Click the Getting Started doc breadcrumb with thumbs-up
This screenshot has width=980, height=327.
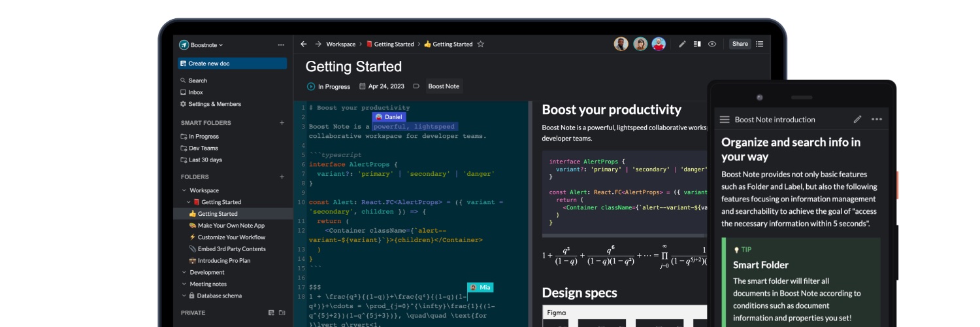448,44
